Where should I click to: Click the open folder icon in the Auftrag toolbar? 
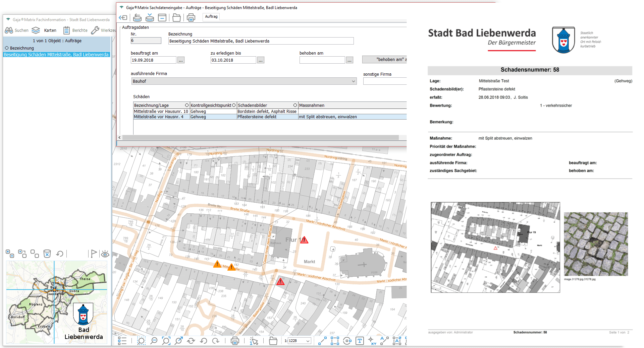point(176,18)
